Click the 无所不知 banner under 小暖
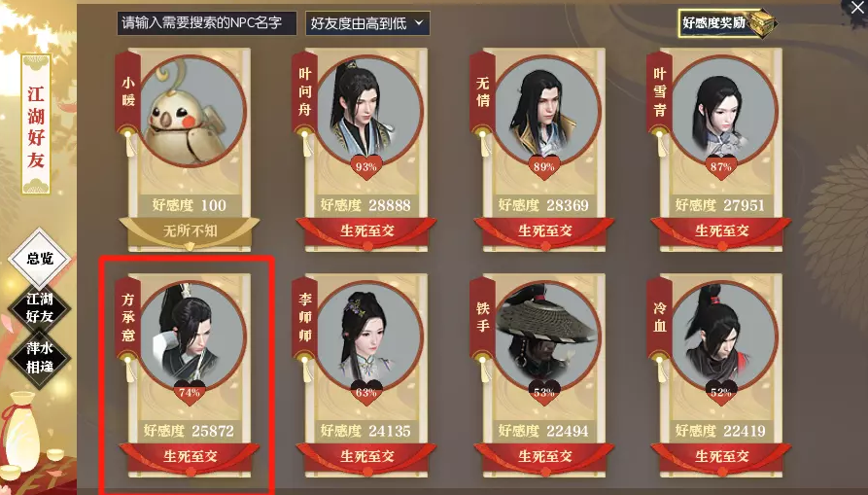 pos(190,230)
